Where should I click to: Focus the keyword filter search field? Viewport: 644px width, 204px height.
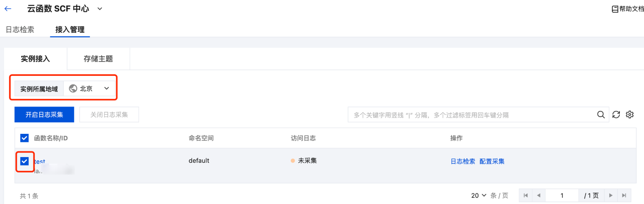click(470, 115)
